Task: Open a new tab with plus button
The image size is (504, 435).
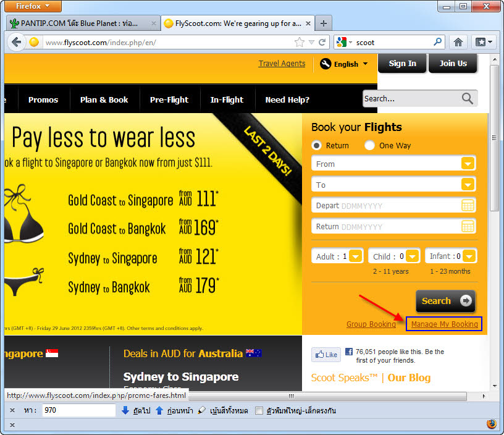Action: click(x=324, y=23)
